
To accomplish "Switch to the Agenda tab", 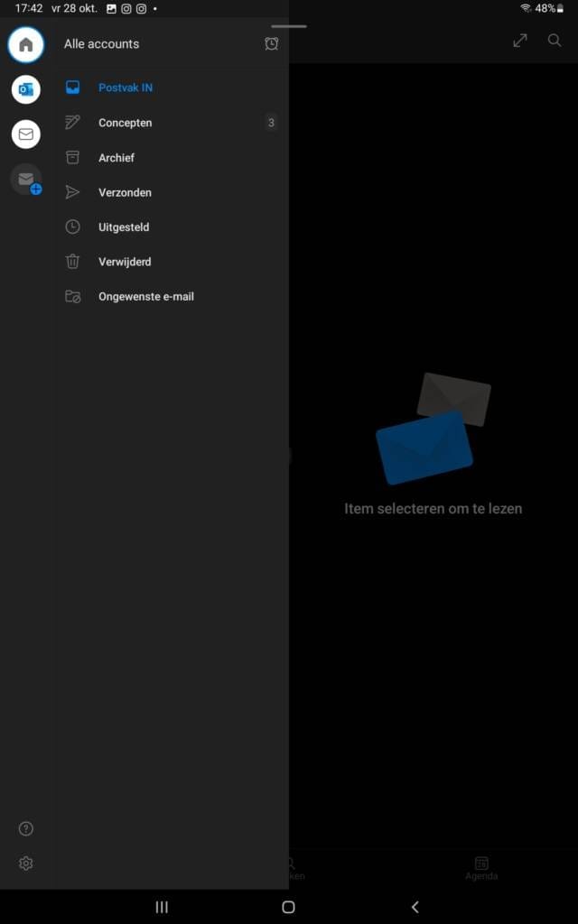I will click(x=481, y=868).
